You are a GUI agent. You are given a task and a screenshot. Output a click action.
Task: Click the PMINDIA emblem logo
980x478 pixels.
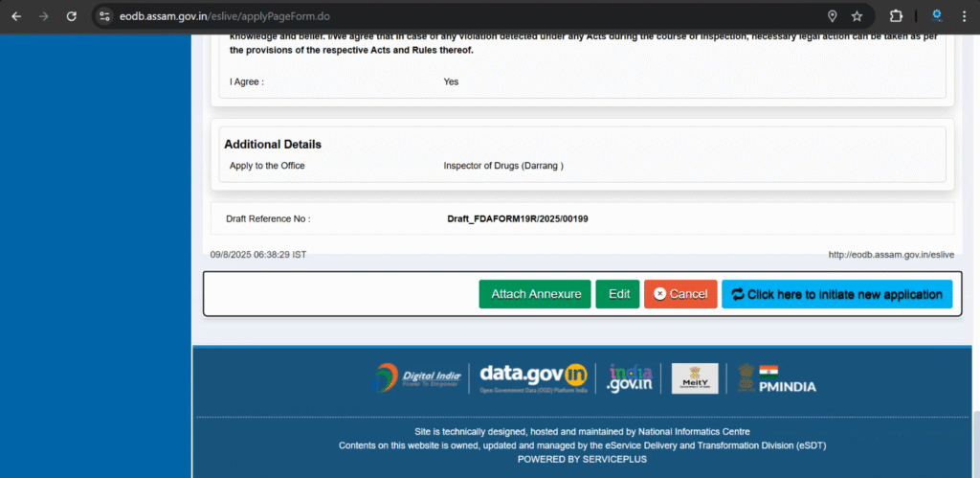[776, 377]
